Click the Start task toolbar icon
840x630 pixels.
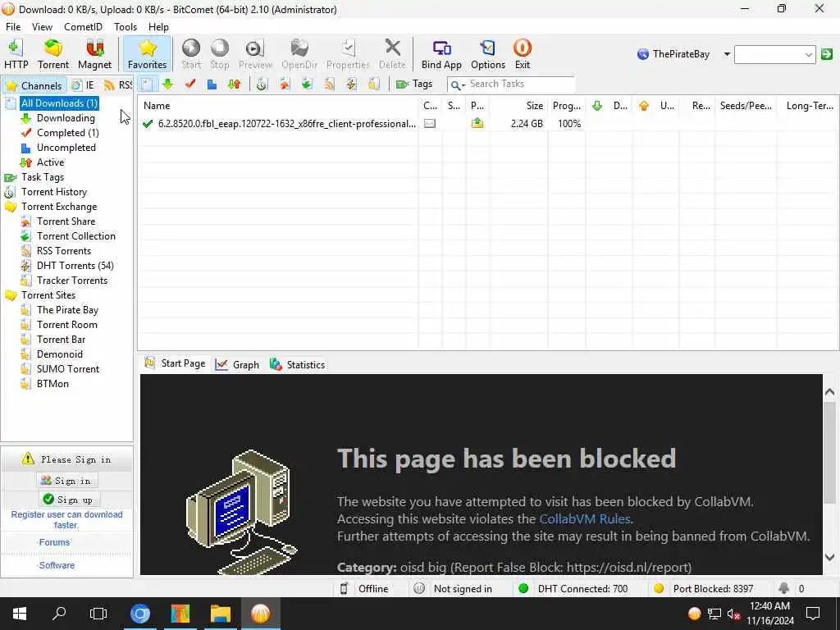[x=190, y=54]
